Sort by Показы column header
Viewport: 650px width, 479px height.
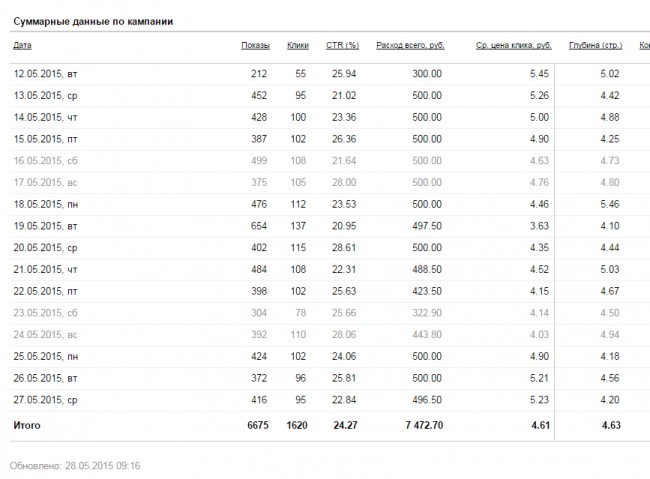255,45
